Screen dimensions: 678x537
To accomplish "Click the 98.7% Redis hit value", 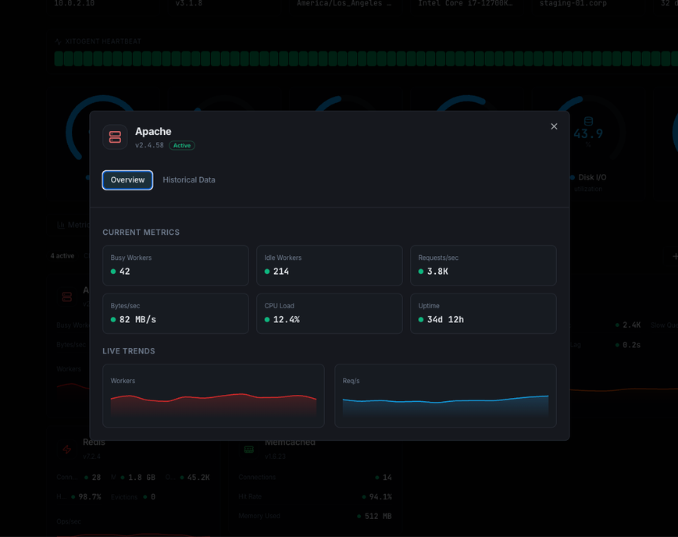I will (x=90, y=497).
